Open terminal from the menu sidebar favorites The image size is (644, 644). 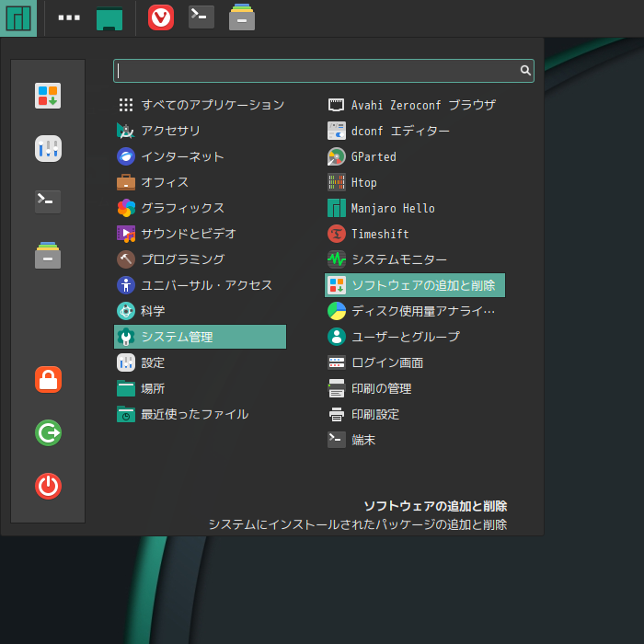click(48, 202)
